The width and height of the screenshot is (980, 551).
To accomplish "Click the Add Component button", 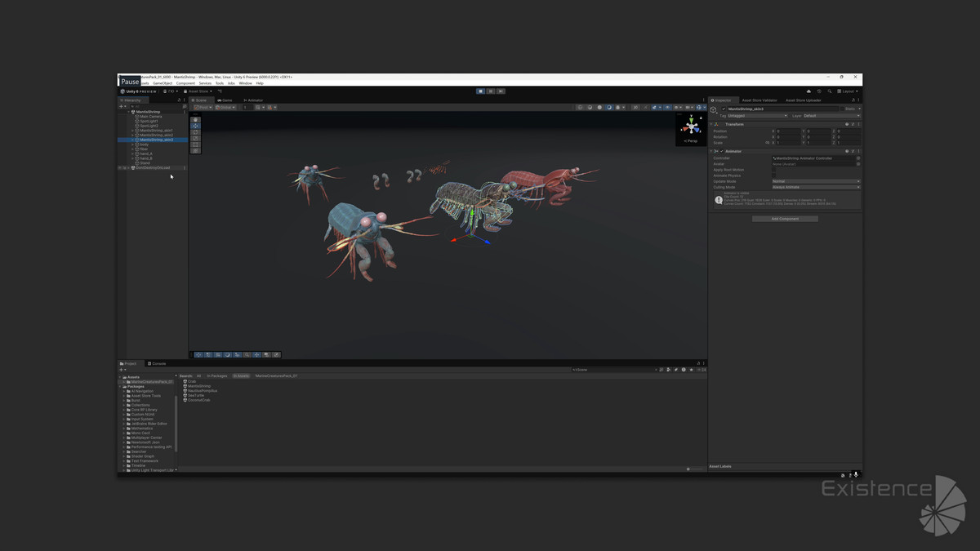I will pyautogui.click(x=785, y=219).
